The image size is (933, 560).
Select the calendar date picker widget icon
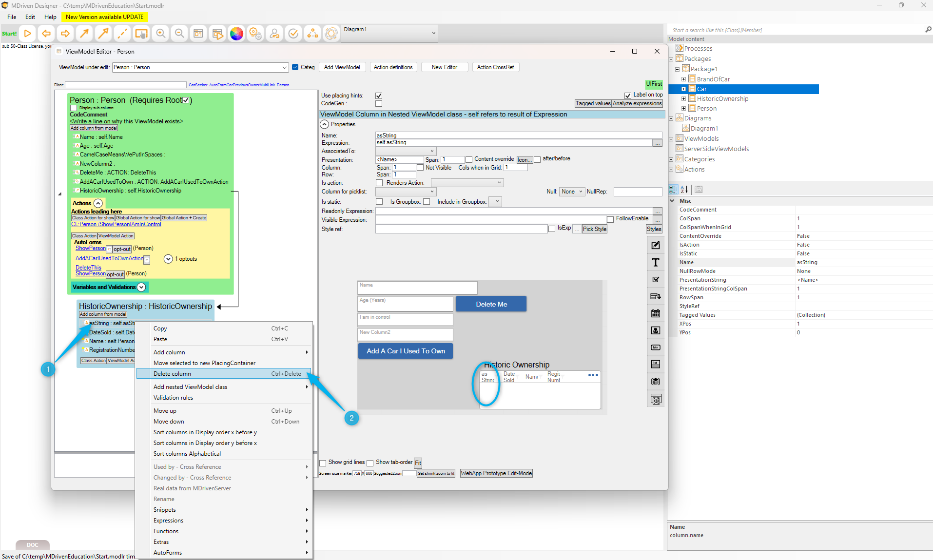click(x=656, y=313)
